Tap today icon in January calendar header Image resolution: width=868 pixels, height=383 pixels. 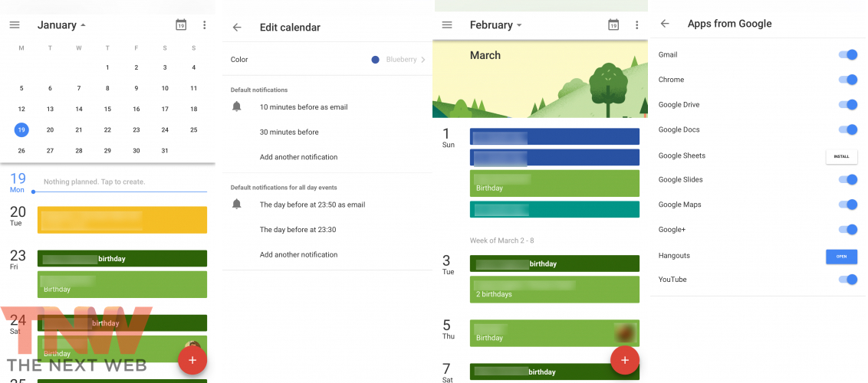[x=181, y=25]
